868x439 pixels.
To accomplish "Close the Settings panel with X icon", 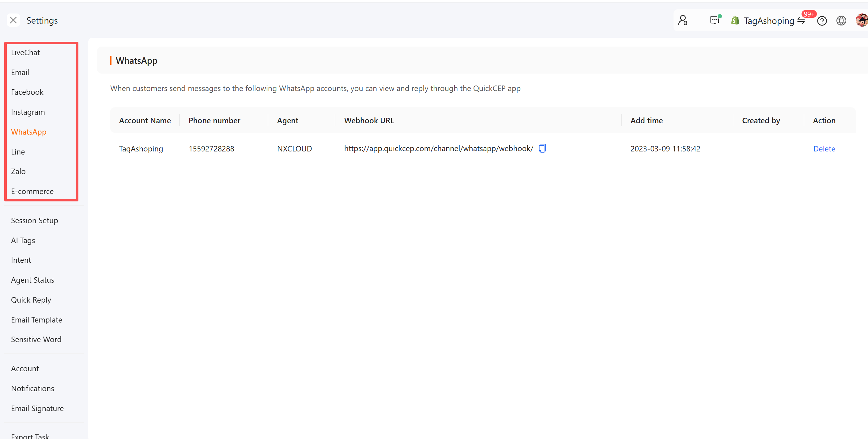I will (x=13, y=20).
